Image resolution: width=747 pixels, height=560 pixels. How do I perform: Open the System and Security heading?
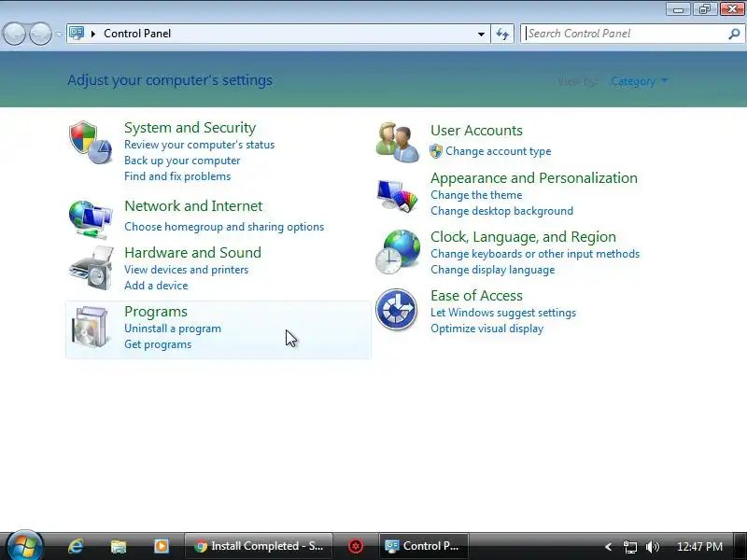point(190,128)
